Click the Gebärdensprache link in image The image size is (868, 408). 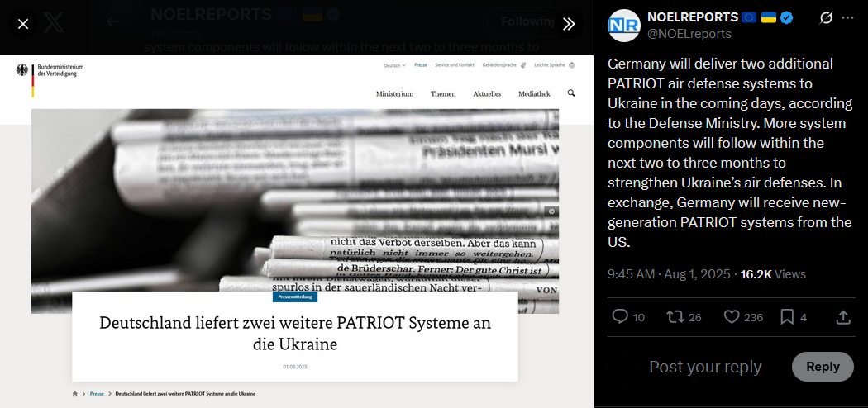[x=503, y=65]
